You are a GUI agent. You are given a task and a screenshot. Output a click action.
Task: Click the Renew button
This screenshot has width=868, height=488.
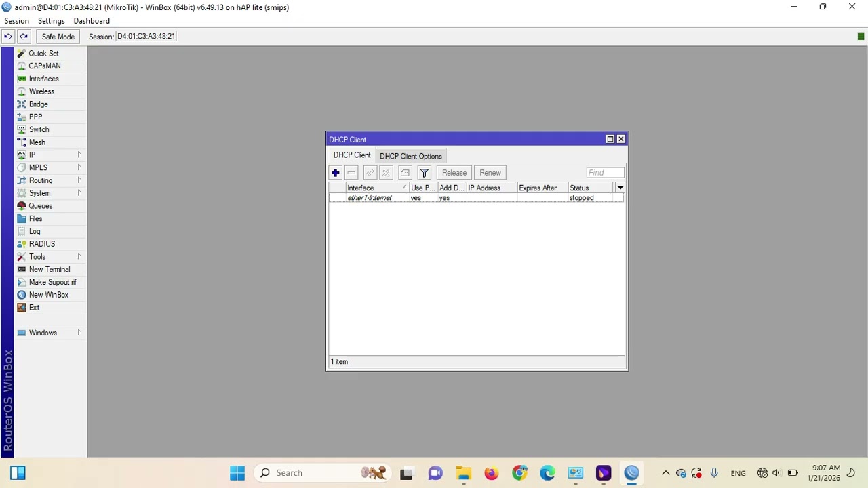pyautogui.click(x=490, y=173)
